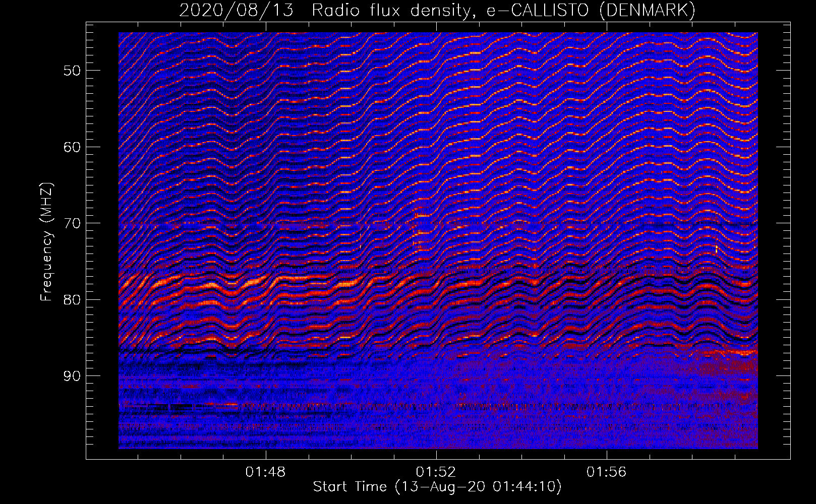
Task: Select the 01:48 time tick label
Action: click(x=265, y=472)
